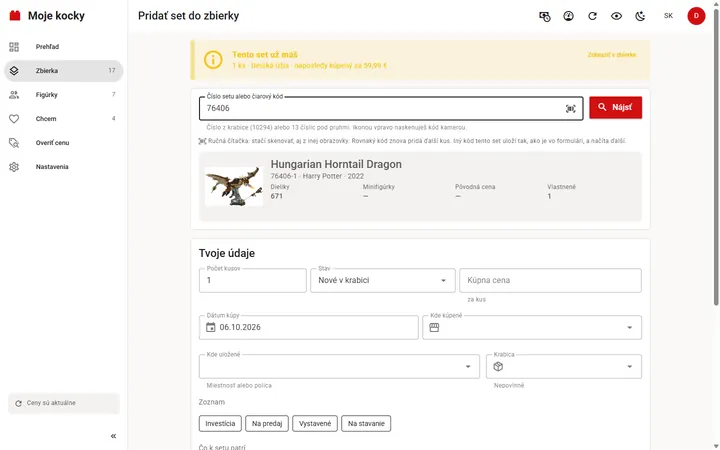Scan barcode with the camera scanner icon
This screenshot has height=450, width=720.
tap(570, 109)
